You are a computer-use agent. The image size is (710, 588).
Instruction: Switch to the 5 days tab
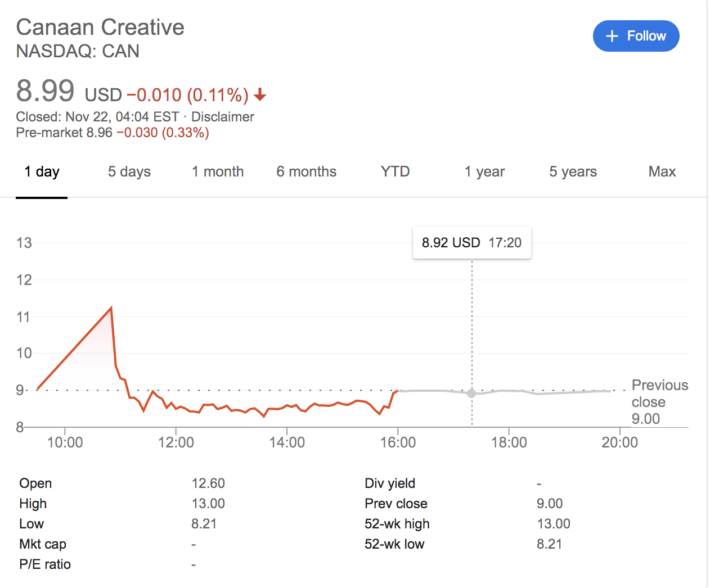129,171
